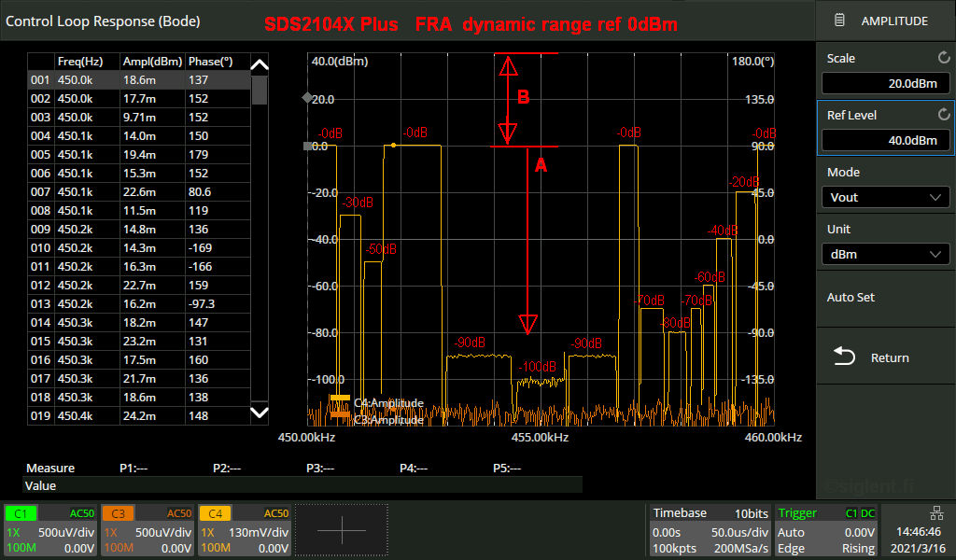Image resolution: width=956 pixels, height=560 pixels.
Task: Open the Unit dropdown showing dBm
Action: [x=885, y=254]
